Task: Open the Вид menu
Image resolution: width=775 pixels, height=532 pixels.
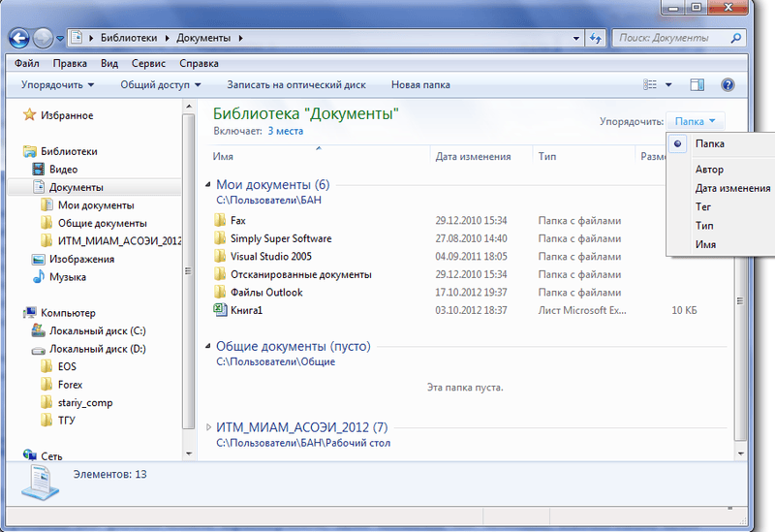Action: [x=109, y=64]
